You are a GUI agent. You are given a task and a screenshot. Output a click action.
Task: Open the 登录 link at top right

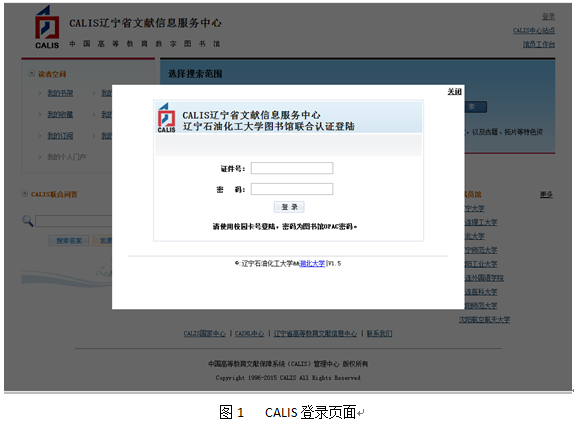pyautogui.click(x=548, y=16)
